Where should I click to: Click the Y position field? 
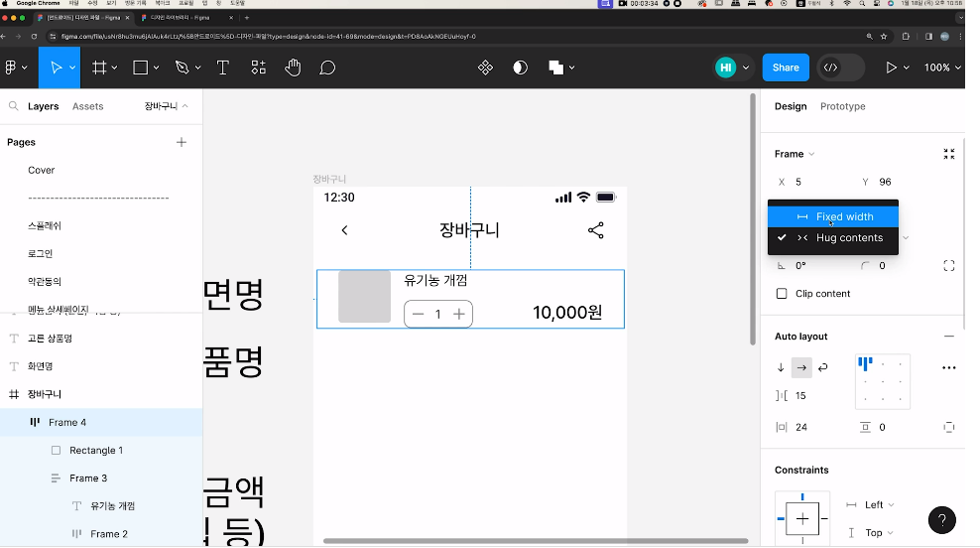click(x=899, y=182)
